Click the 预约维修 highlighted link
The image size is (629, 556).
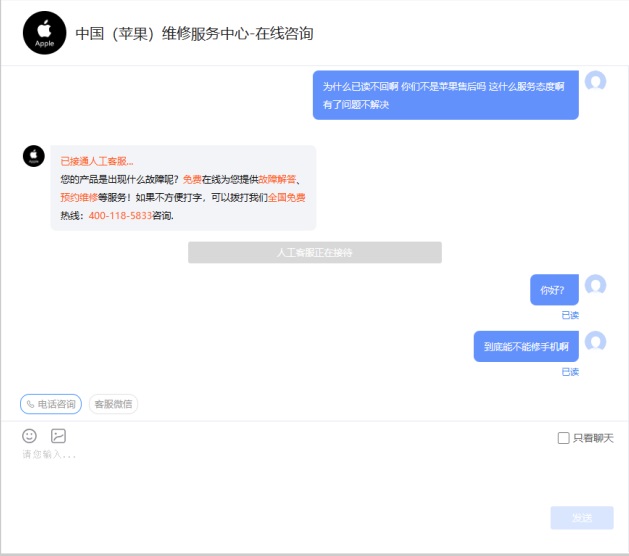[79, 198]
